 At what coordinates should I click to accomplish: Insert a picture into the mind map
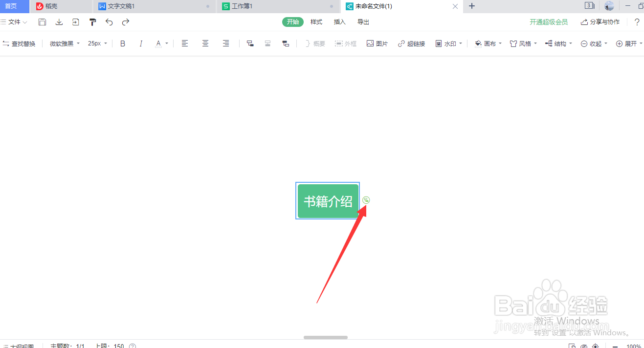tap(377, 43)
